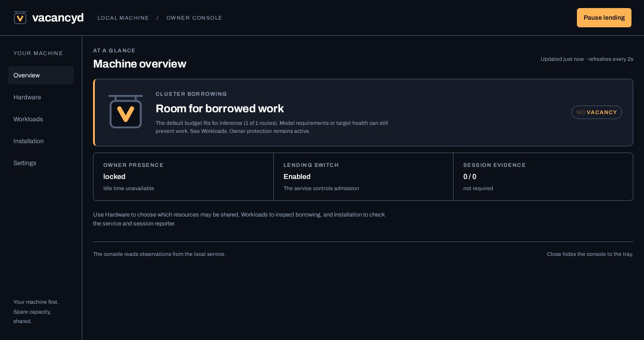Click the Lending Switch 'Enabled' value
This screenshot has width=644, height=340.
pyautogui.click(x=297, y=176)
